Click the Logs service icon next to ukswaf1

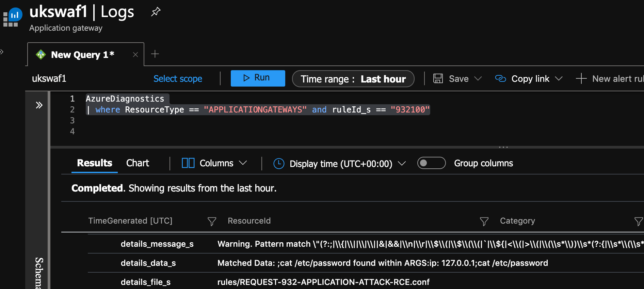(13, 17)
